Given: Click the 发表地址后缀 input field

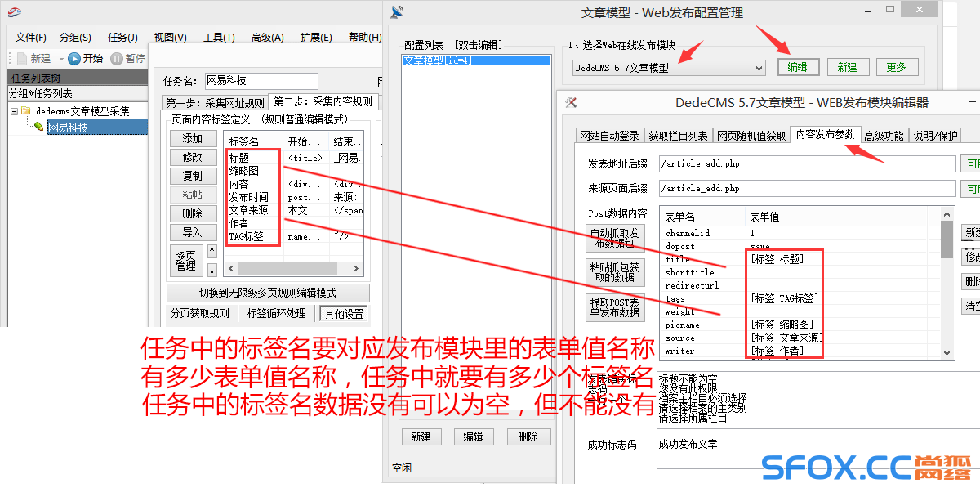Looking at the screenshot, I should pos(807,163).
